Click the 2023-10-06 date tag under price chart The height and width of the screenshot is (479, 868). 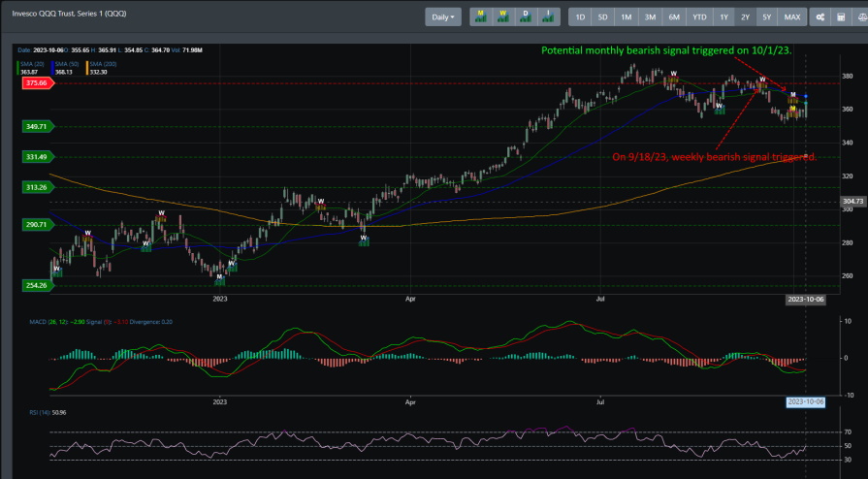tap(806, 301)
